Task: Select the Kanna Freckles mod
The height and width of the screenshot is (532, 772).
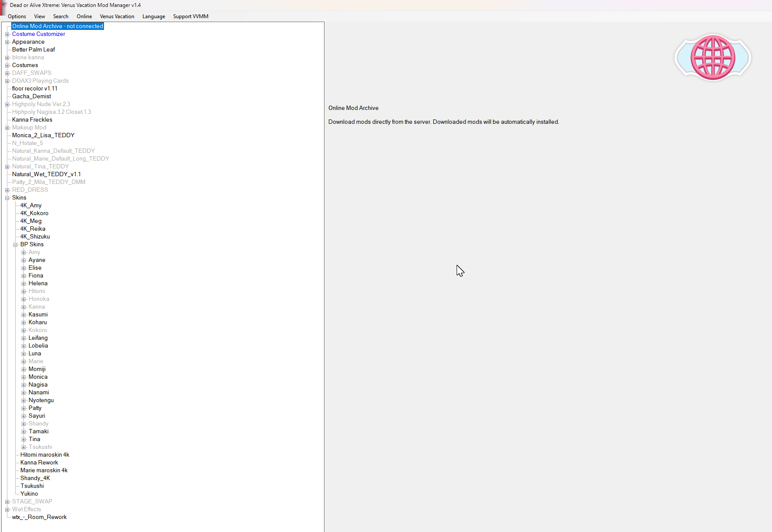Action: point(32,120)
